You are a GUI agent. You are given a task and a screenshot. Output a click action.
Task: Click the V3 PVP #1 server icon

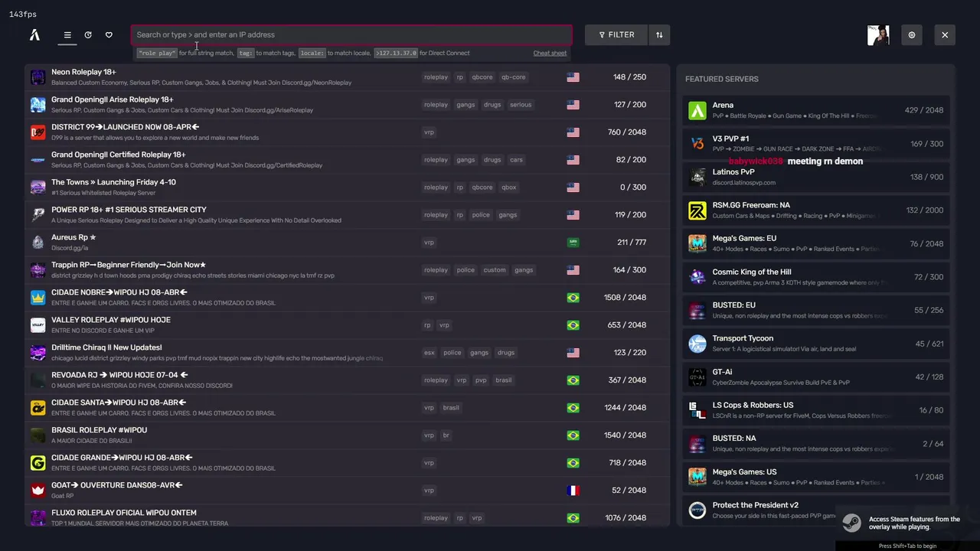coord(697,144)
